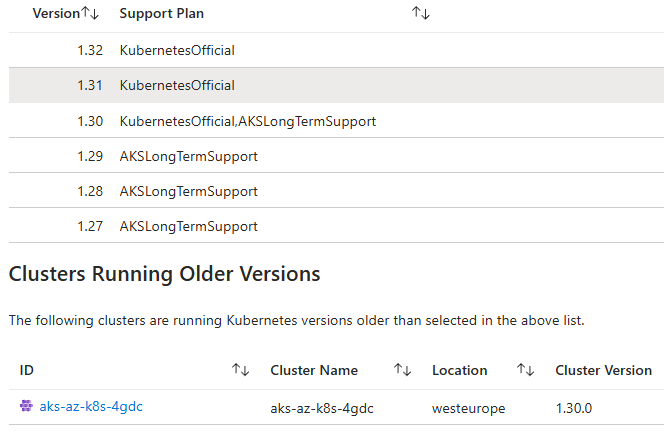Click the westeurope location cell
Screen dimensions: 664x445
(468, 408)
